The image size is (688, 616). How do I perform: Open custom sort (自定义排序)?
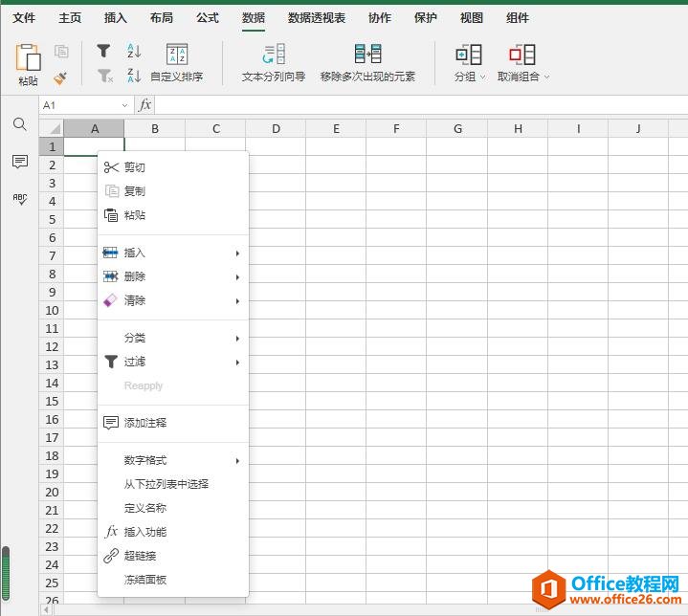tap(177, 63)
